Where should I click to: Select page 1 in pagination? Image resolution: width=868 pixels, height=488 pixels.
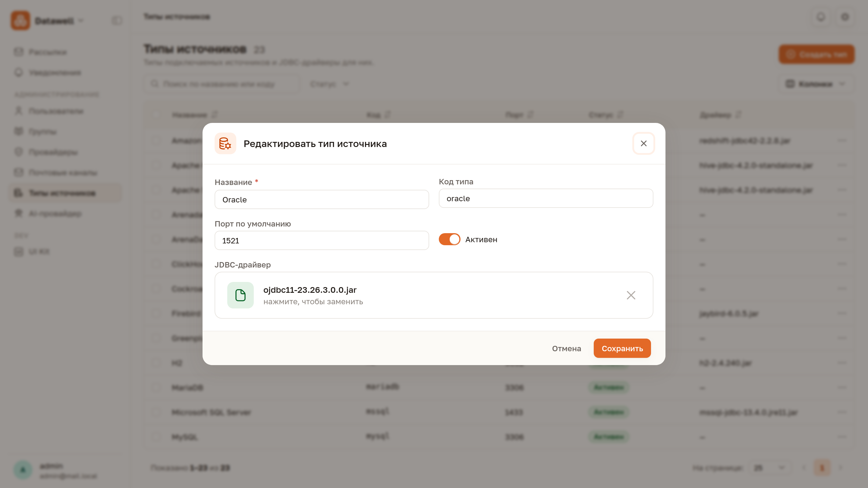pos(822,468)
